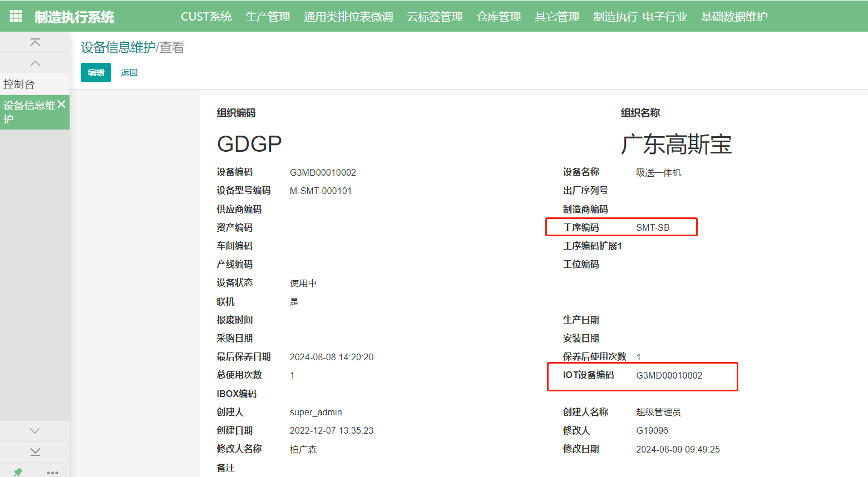Click creation date 2022-12-07 13:35:23
868x477 pixels.
(x=332, y=430)
